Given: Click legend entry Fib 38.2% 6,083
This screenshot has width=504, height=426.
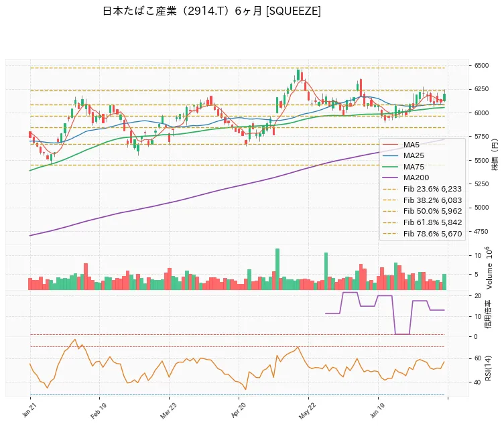Looking at the screenshot, I should tap(422, 200).
